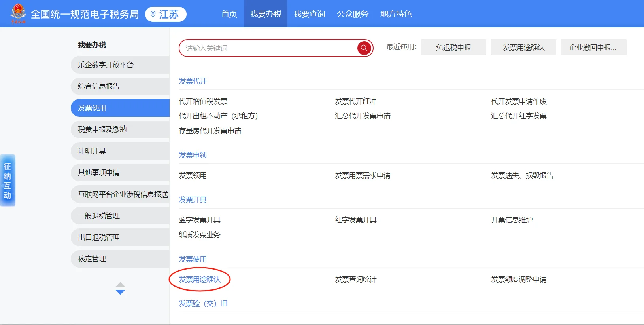
Task: Select 其他事项申请 in sidebar
Action: (x=120, y=173)
